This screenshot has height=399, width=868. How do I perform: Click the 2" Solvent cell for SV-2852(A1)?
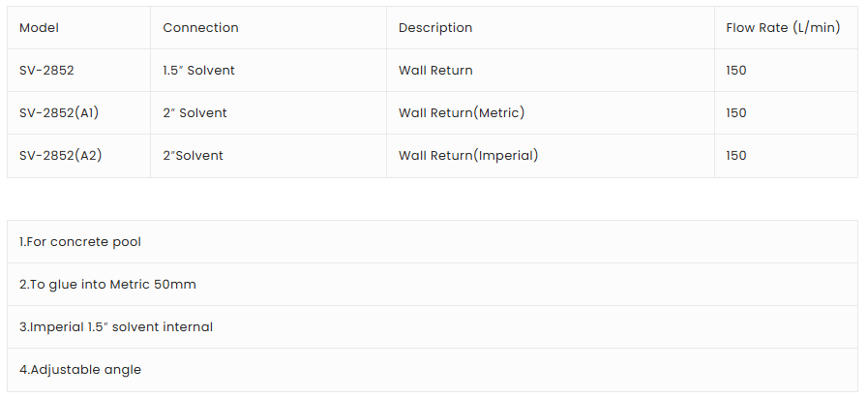click(x=195, y=113)
